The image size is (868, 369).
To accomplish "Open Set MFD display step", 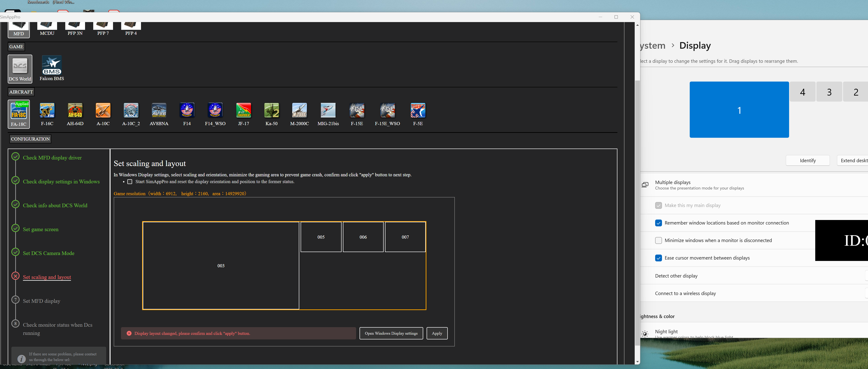I will [41, 301].
